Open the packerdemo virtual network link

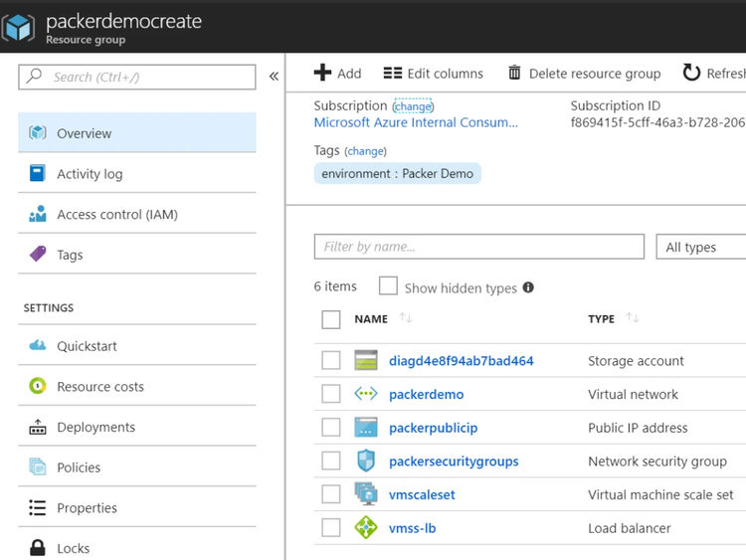click(x=427, y=395)
